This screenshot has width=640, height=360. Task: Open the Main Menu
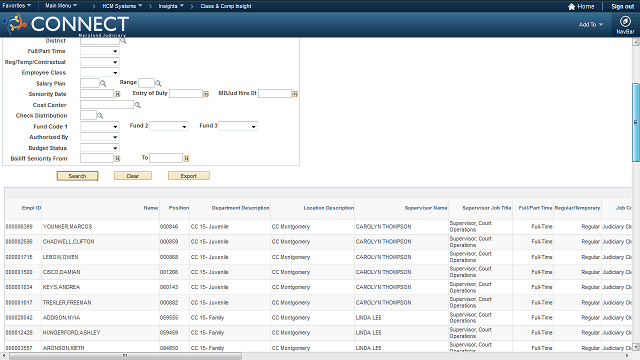[61, 6]
